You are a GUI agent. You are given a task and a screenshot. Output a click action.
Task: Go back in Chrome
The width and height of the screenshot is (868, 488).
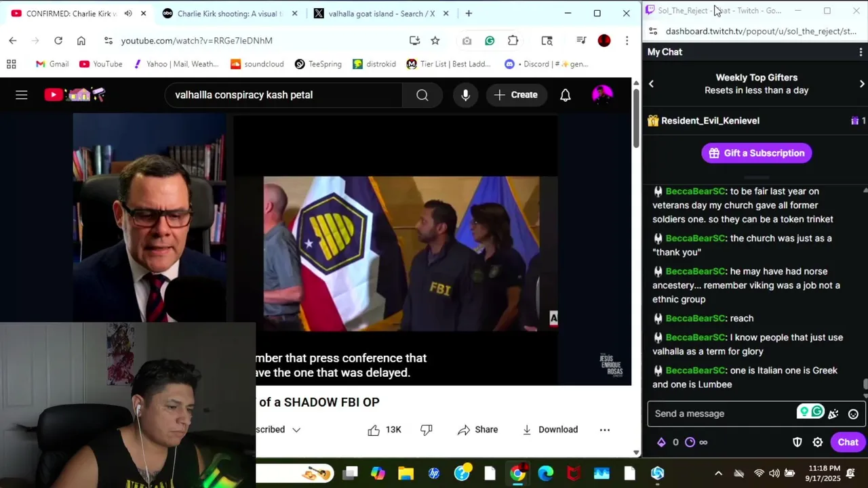(13, 41)
